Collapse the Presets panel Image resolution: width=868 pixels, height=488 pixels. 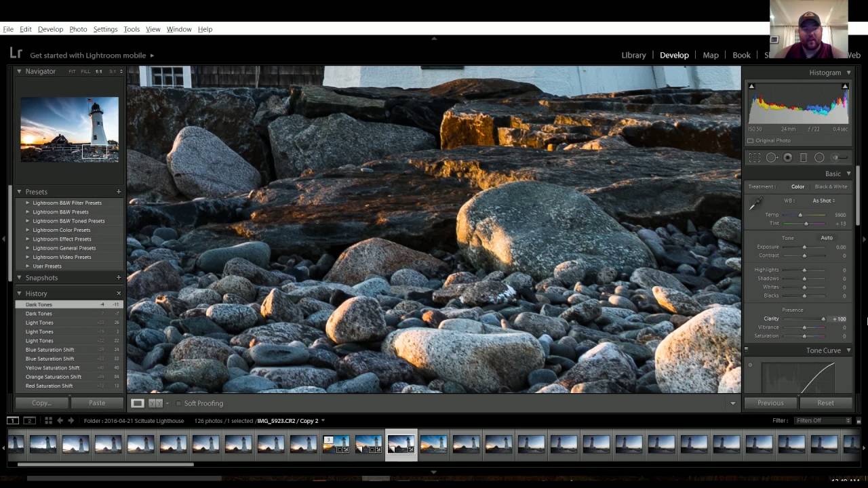19,192
